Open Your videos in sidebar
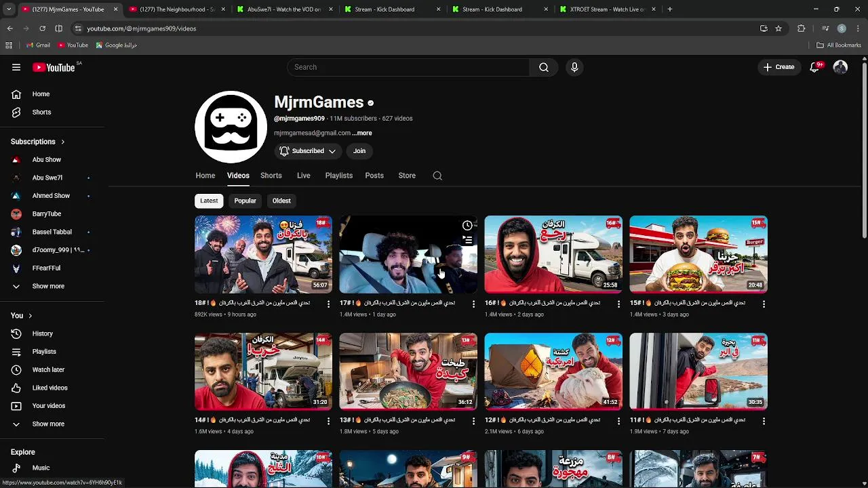 click(x=49, y=406)
